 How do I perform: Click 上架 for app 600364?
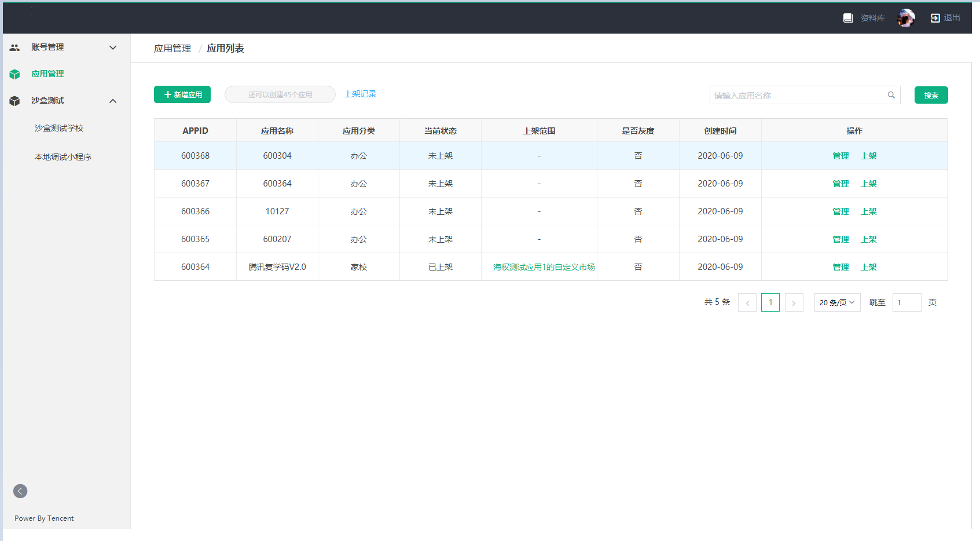pyautogui.click(x=869, y=267)
